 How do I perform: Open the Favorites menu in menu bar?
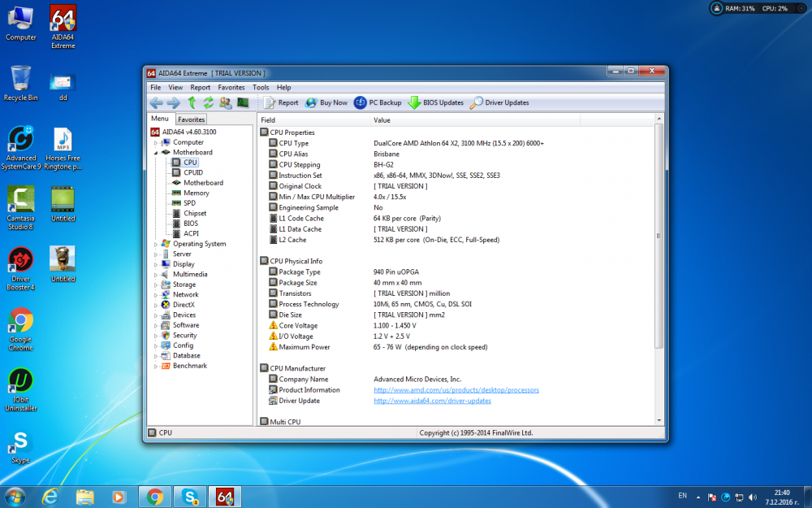(x=231, y=88)
